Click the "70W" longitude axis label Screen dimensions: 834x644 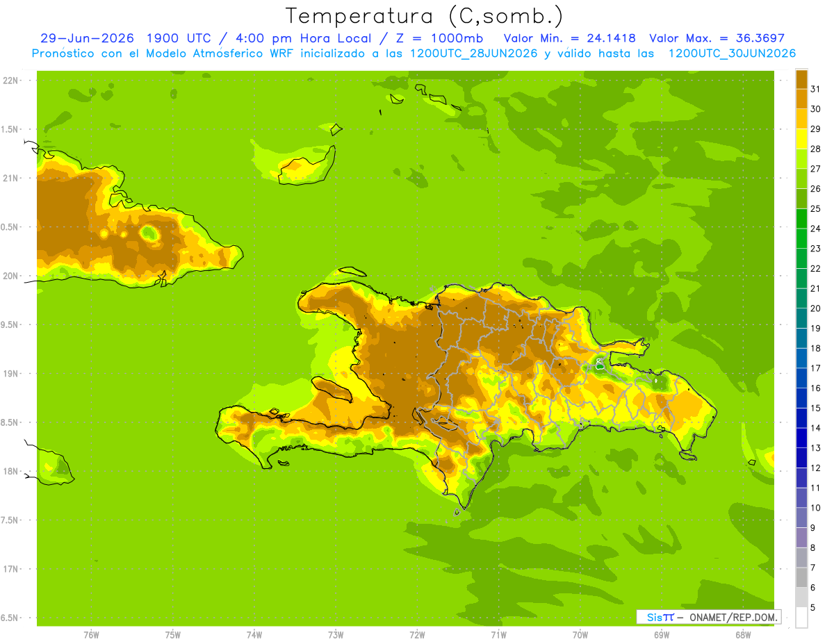(580, 635)
